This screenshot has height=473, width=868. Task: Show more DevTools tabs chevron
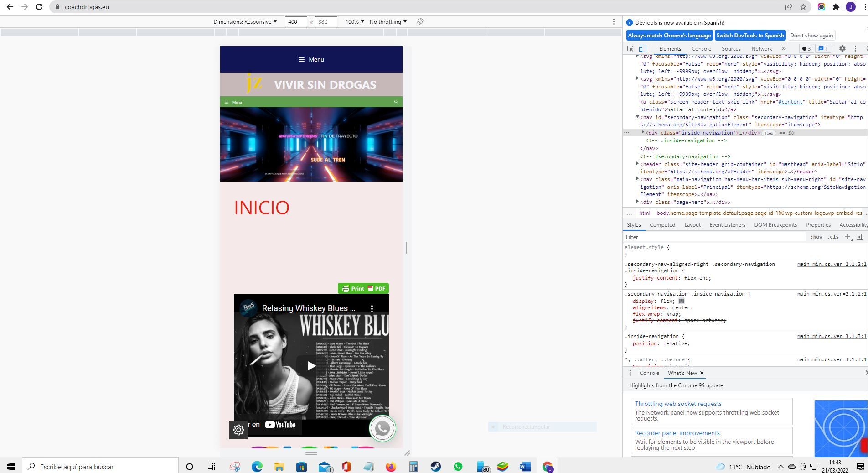pyautogui.click(x=784, y=49)
